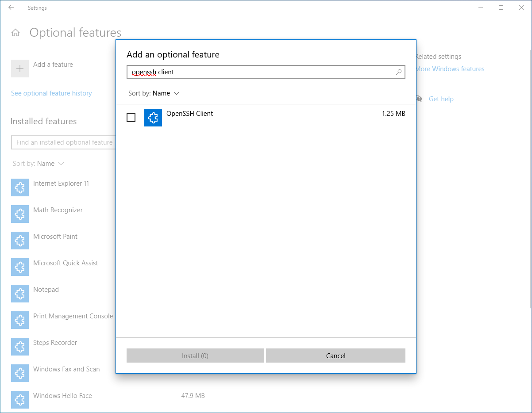Click the plus icon for Add a feature
The height and width of the screenshot is (413, 532).
point(20,69)
